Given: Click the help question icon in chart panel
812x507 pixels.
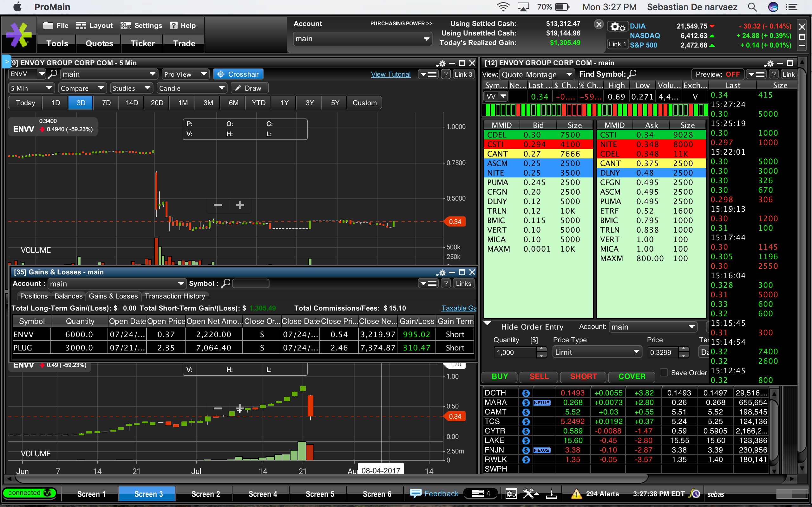Looking at the screenshot, I should (x=445, y=74).
